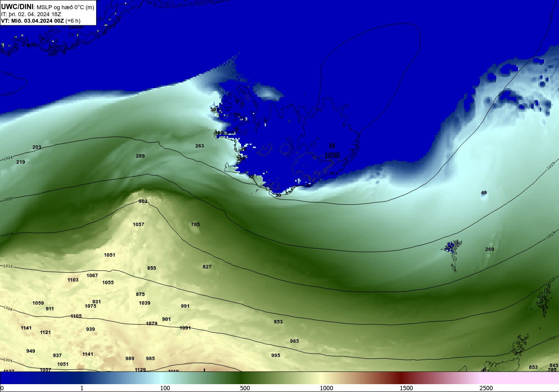Click the freezing level value 855
559x392 pixels.
152,268
